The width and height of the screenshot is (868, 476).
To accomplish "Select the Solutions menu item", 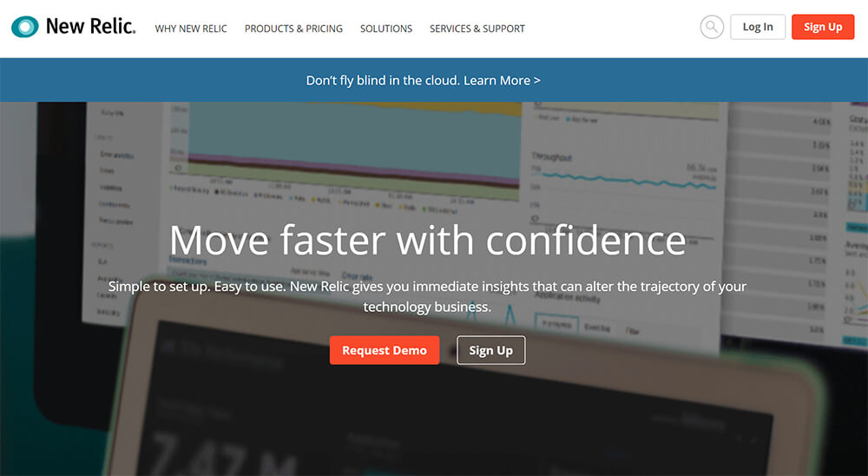I will pyautogui.click(x=386, y=29).
